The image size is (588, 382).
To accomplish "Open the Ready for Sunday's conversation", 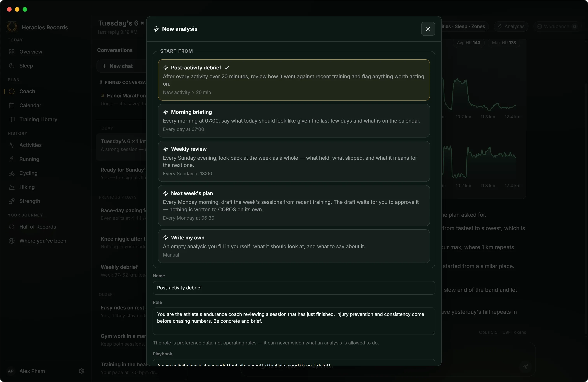I will (122, 173).
